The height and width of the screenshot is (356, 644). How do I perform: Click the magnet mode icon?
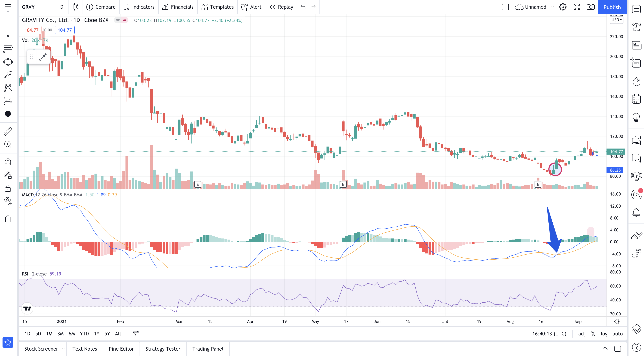(x=8, y=162)
